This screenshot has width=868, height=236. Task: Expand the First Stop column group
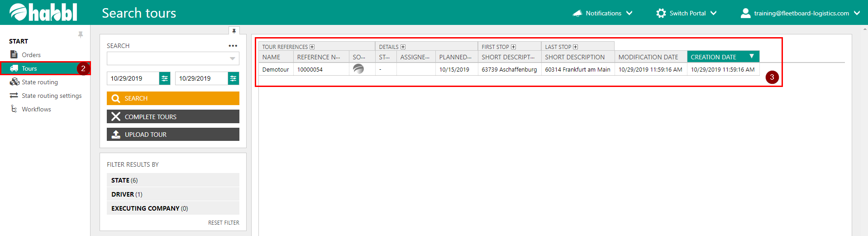(x=514, y=47)
